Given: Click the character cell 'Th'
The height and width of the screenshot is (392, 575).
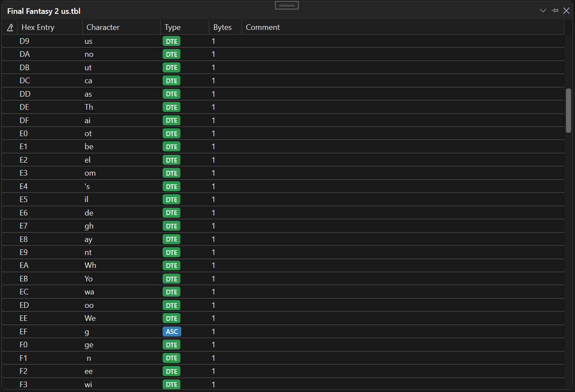Looking at the screenshot, I should click(89, 107).
